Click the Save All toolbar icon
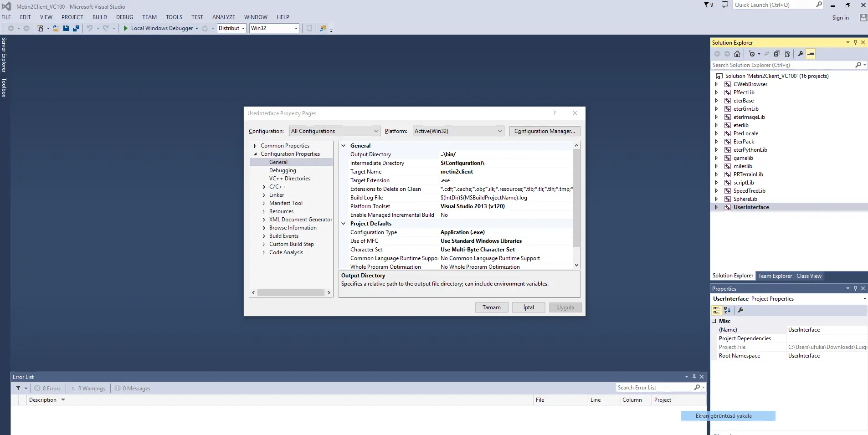This screenshot has height=435, width=868. [x=76, y=28]
